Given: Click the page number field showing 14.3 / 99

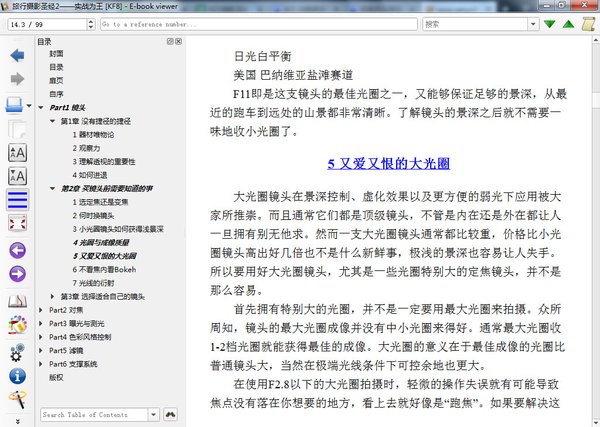Looking at the screenshot, I should (47, 24).
